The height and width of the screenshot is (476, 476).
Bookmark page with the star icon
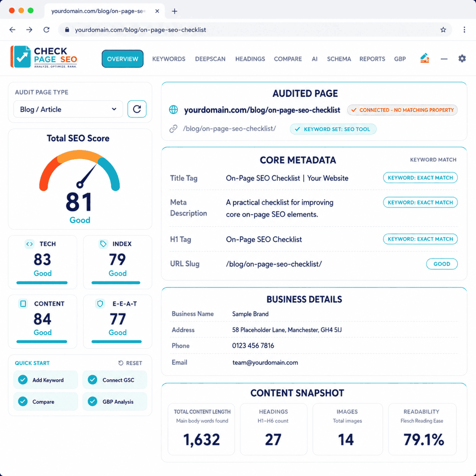coord(443,30)
